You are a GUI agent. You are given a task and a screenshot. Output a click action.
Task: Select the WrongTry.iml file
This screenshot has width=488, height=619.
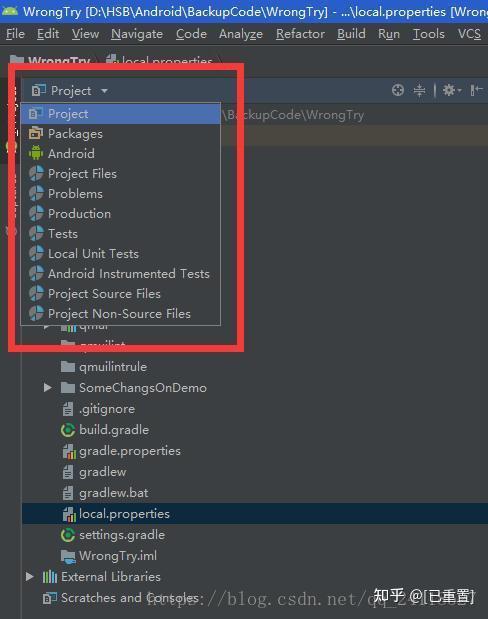point(118,556)
